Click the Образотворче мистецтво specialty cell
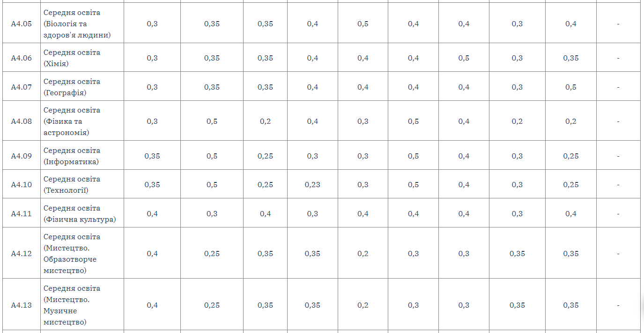 pos(82,253)
